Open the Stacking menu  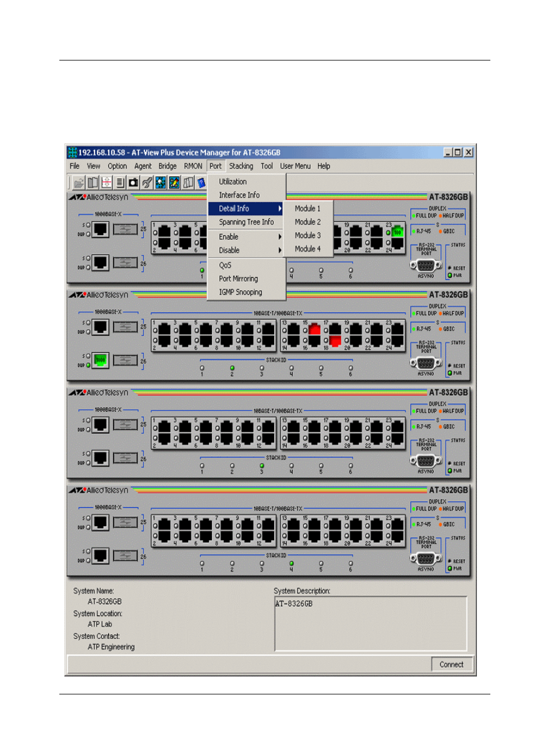241,166
